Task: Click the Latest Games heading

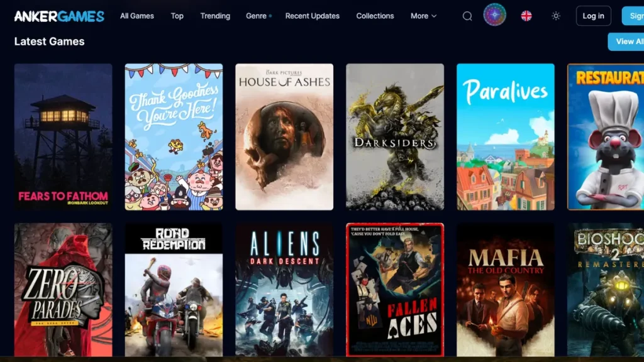Action: [x=49, y=41]
